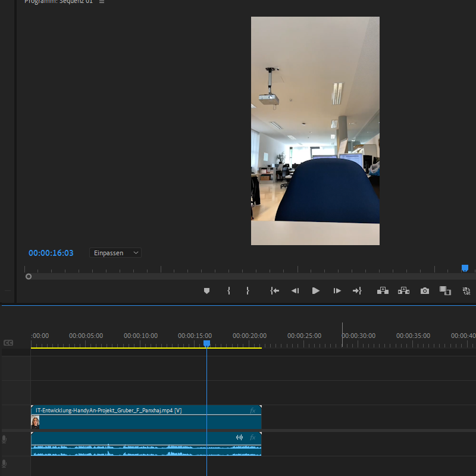Click the video clip thumbnail
This screenshot has height=476, width=476.
35,422
